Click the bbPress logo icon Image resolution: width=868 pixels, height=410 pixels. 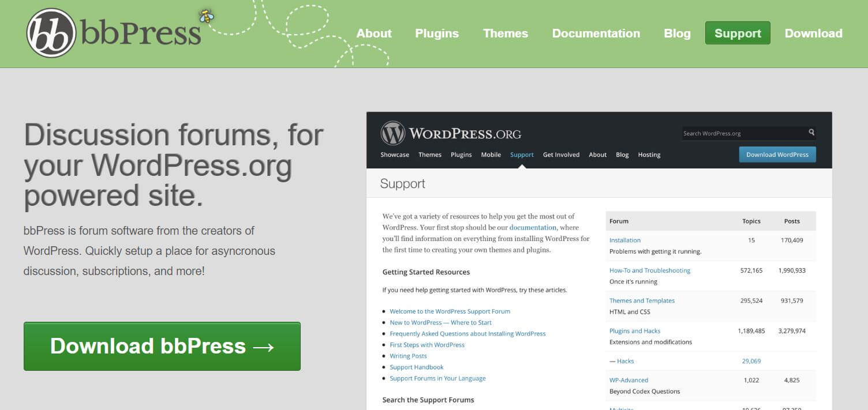tap(52, 33)
